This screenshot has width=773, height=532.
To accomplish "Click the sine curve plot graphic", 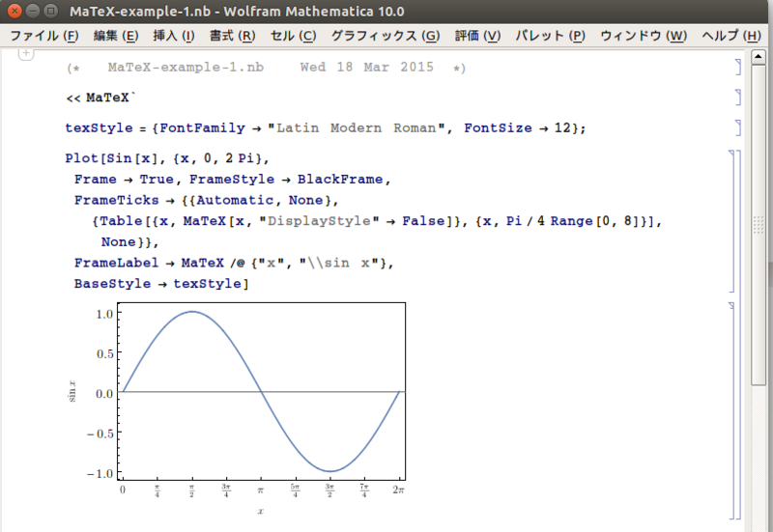I will tap(261, 392).
